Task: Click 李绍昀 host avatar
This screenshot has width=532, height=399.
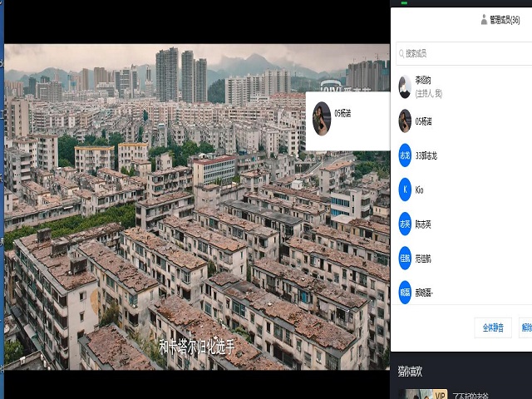Action: click(405, 86)
